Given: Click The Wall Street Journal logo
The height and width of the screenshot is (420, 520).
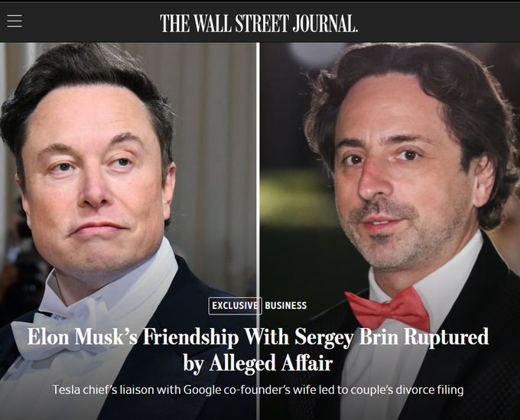Looking at the screenshot, I should pos(259,23).
